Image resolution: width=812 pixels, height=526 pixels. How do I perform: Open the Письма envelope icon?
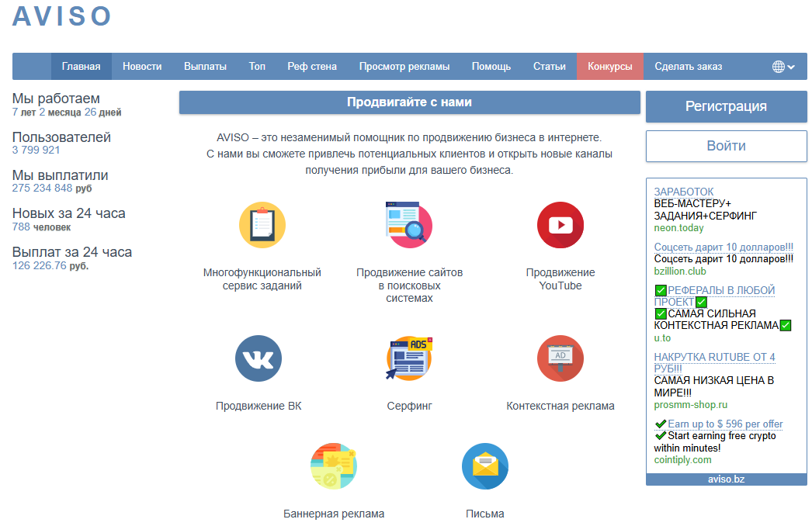[x=484, y=466]
